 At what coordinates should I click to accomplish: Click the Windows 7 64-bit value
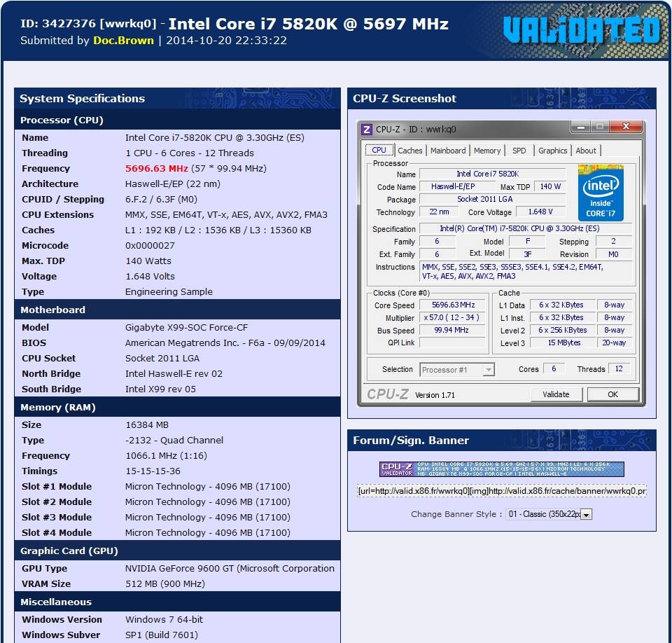point(164,620)
